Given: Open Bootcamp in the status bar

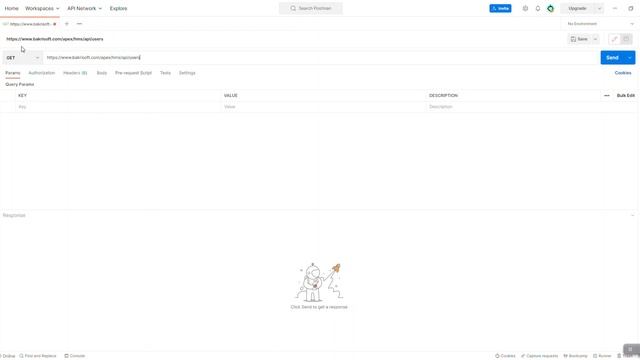Looking at the screenshot, I should [576, 356].
